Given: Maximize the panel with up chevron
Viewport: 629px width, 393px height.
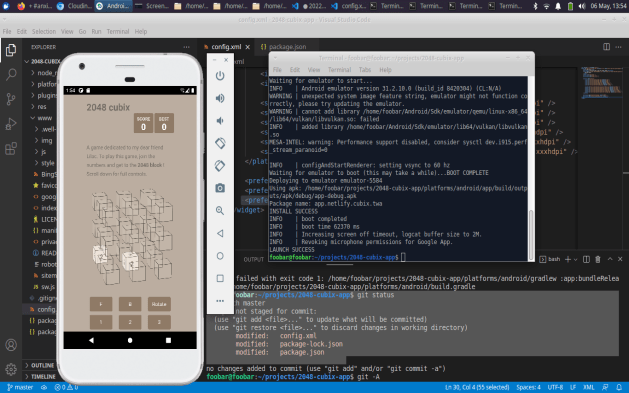Looking at the screenshot, I should [610, 259].
